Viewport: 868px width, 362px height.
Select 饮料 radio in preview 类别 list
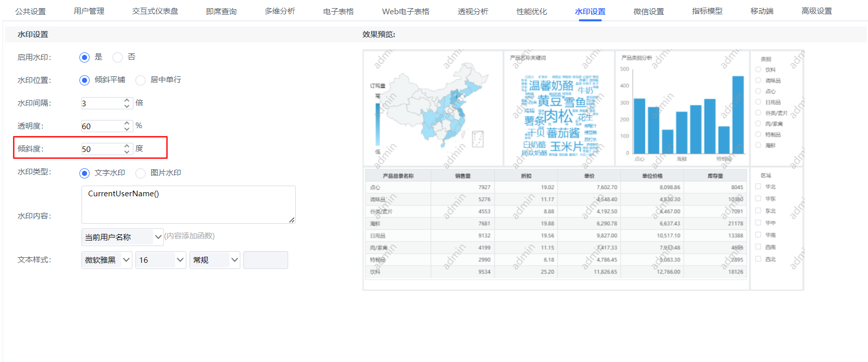[x=758, y=70]
